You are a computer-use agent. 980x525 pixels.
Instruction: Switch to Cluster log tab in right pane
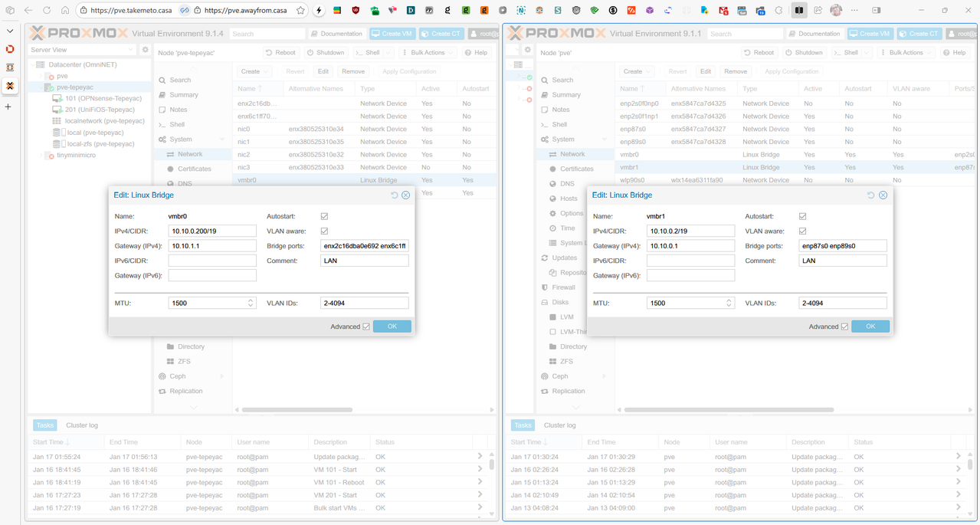click(560, 425)
